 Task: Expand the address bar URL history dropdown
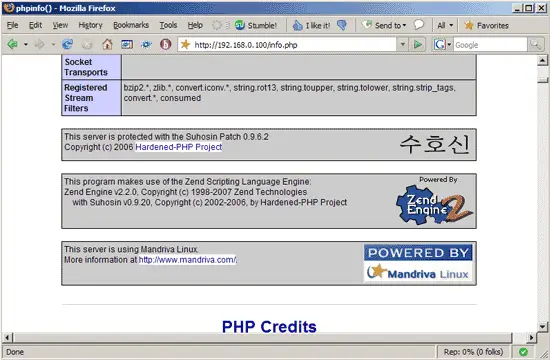[x=403, y=45]
